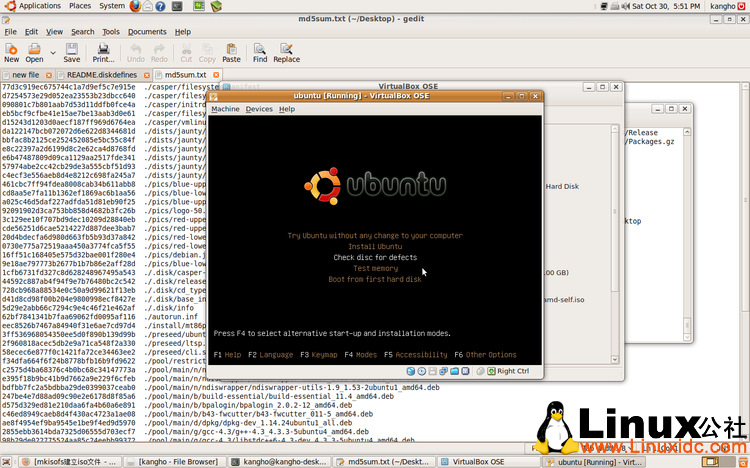The height and width of the screenshot is (468, 750).
Task: Click shared folders icon in VM status bar
Action: (454, 371)
